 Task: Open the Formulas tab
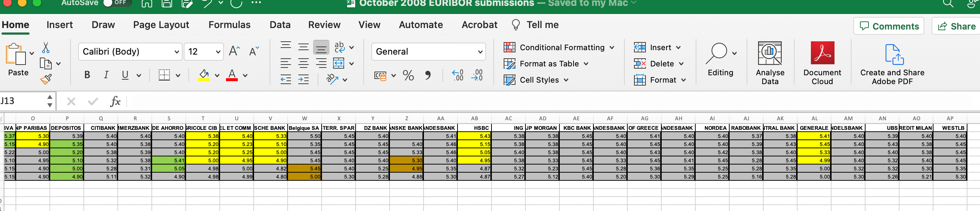229,25
